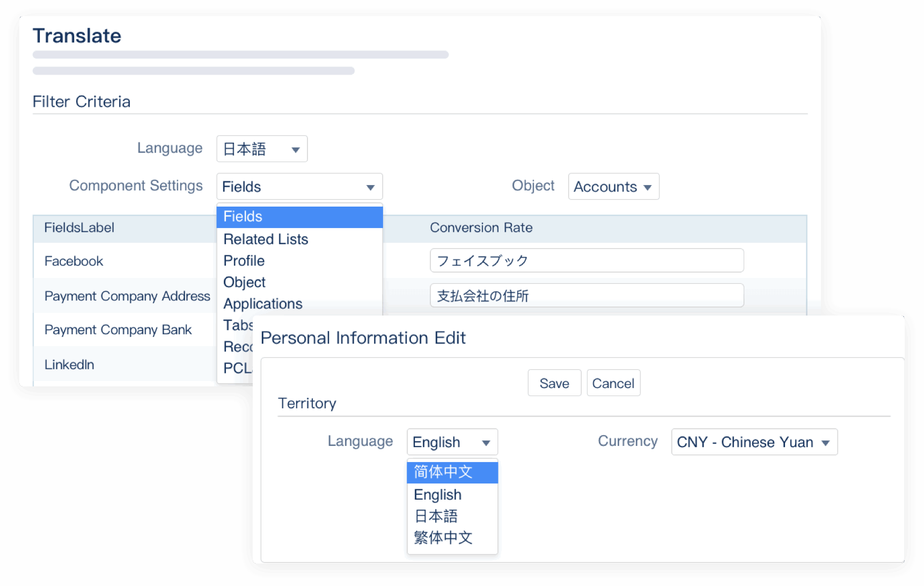Click the LinkedIn field label row

(x=69, y=365)
